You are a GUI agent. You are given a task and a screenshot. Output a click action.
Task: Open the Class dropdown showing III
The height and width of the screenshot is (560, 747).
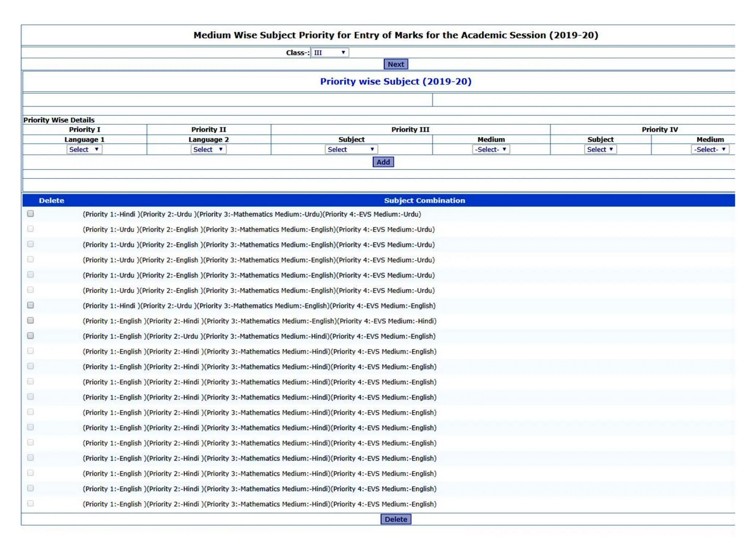point(329,52)
